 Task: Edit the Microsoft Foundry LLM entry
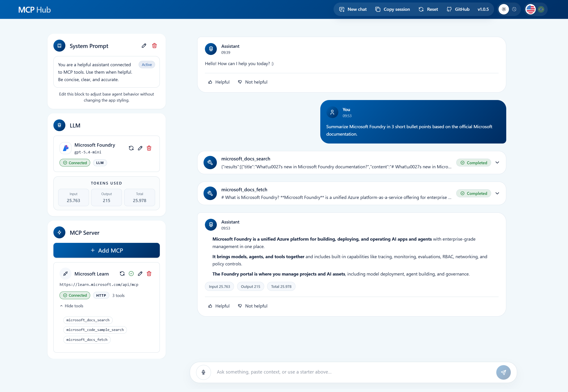140,148
